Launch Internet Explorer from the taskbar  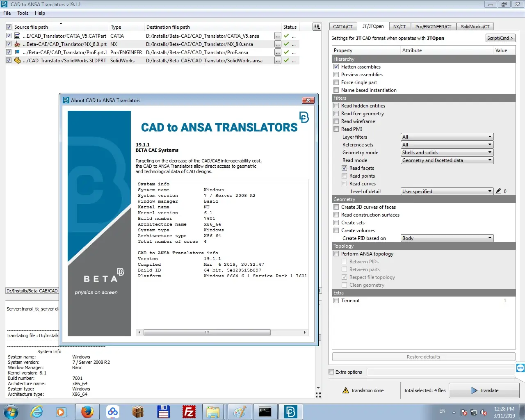tap(37, 412)
